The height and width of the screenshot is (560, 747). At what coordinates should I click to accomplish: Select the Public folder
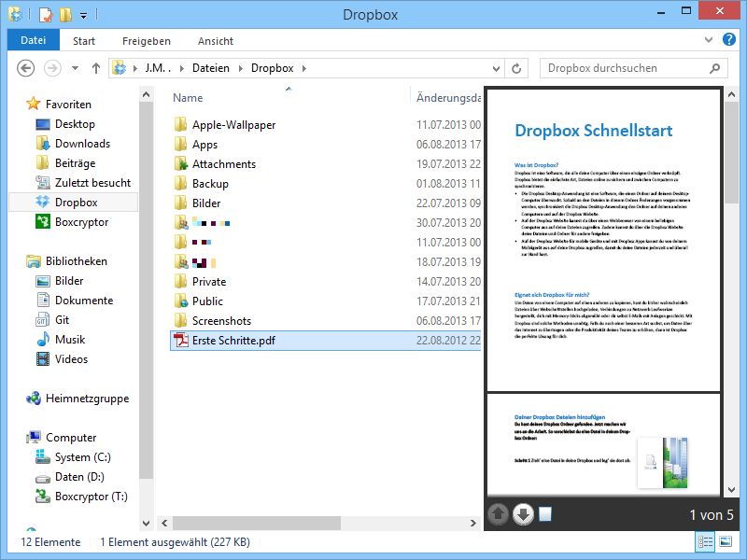[207, 301]
